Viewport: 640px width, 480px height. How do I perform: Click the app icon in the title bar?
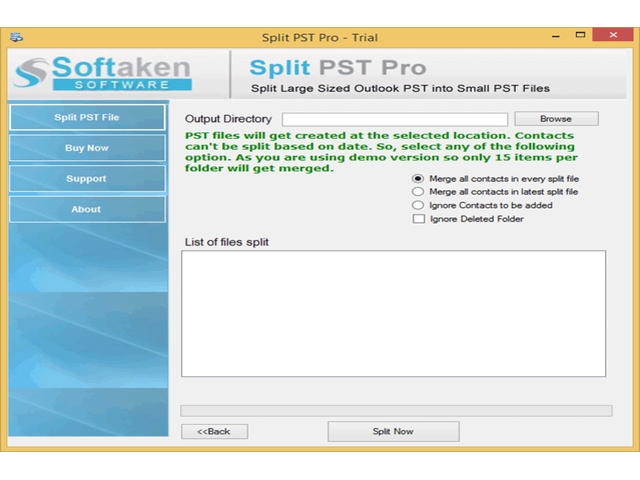coord(16,38)
